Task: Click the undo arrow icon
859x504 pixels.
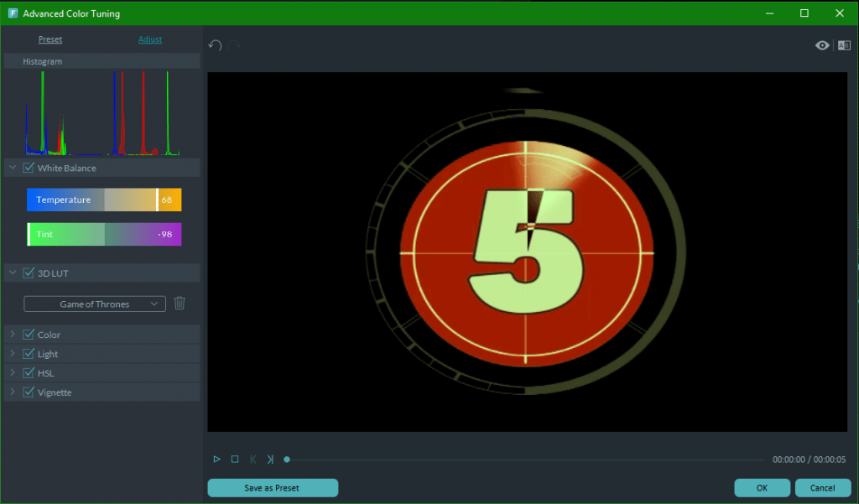Action: 215,45
